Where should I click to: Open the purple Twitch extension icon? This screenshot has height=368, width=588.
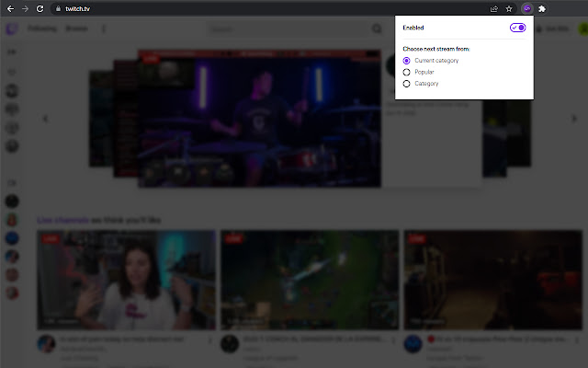[x=526, y=8]
